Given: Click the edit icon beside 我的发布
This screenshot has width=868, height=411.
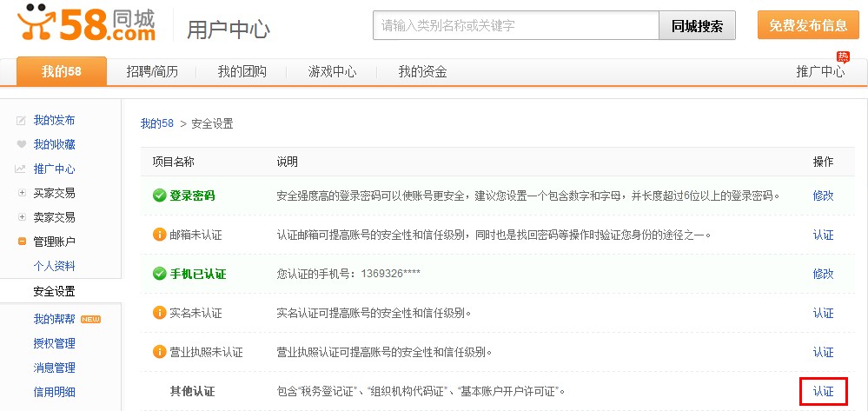Looking at the screenshot, I should click(x=21, y=121).
